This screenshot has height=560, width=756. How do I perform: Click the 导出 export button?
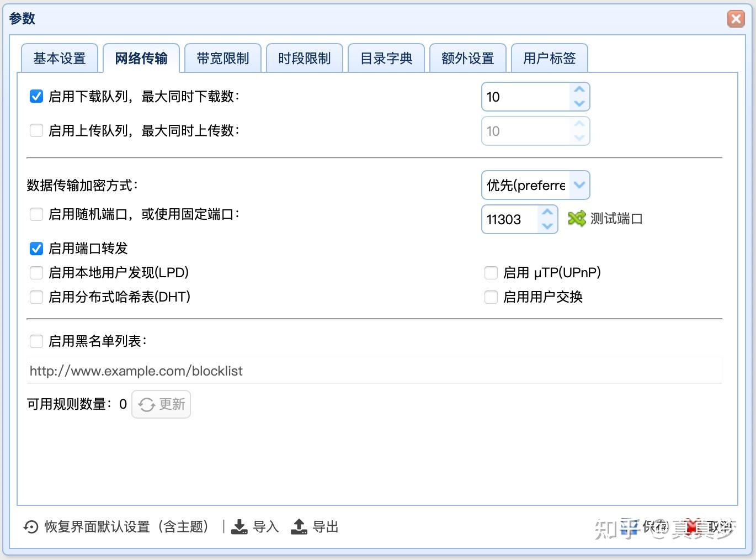click(315, 527)
